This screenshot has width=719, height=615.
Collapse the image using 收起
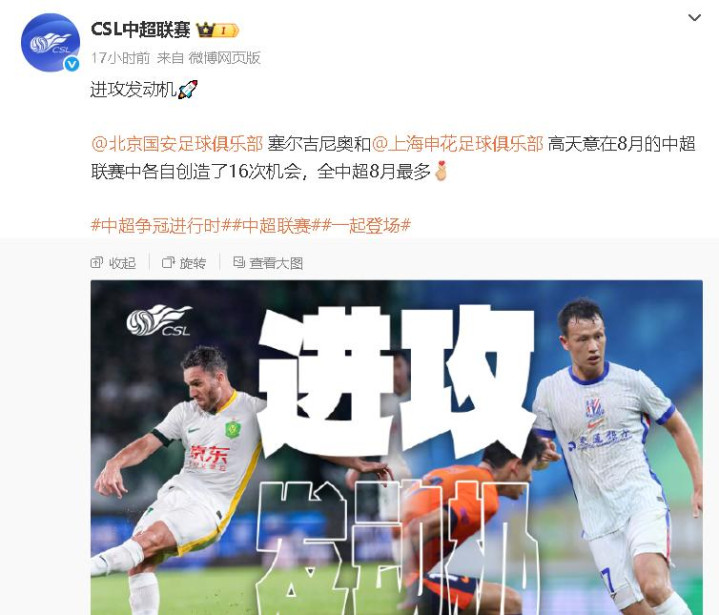(x=113, y=263)
